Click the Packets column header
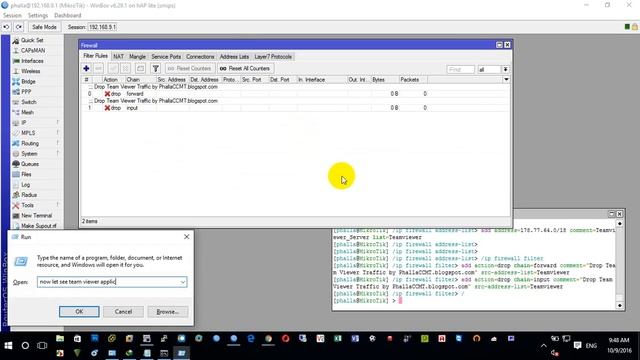640x360 pixels. [x=413, y=80]
